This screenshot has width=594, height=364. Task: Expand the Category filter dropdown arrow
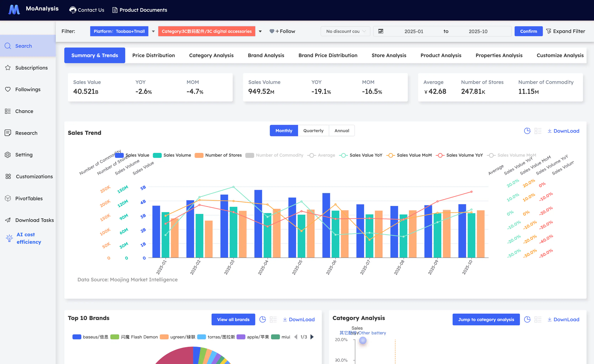(260, 31)
